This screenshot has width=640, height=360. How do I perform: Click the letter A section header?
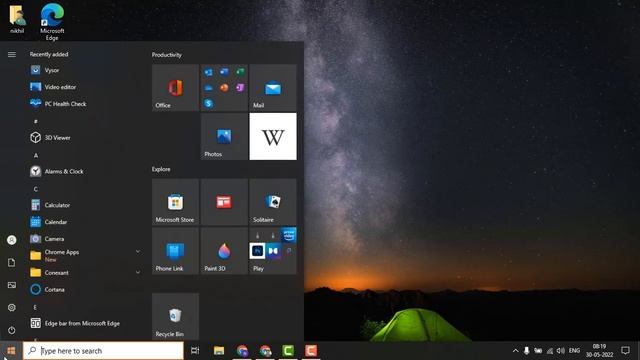[36, 156]
